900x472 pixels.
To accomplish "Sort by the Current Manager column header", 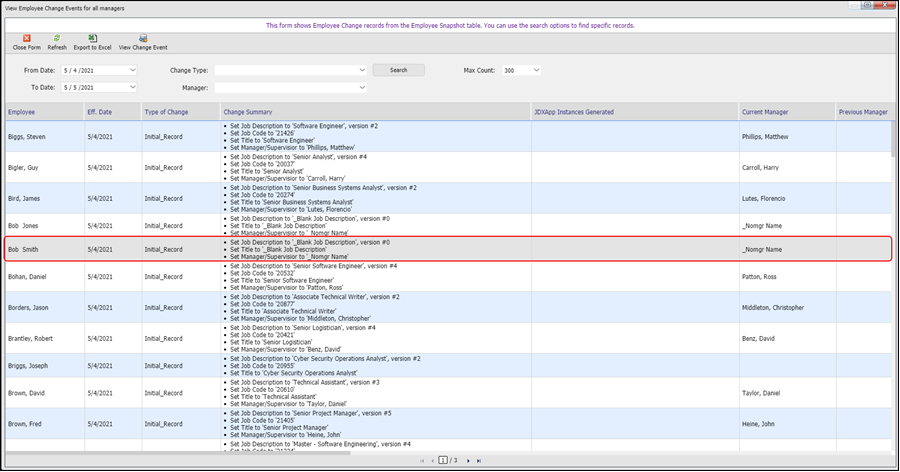I will [766, 112].
